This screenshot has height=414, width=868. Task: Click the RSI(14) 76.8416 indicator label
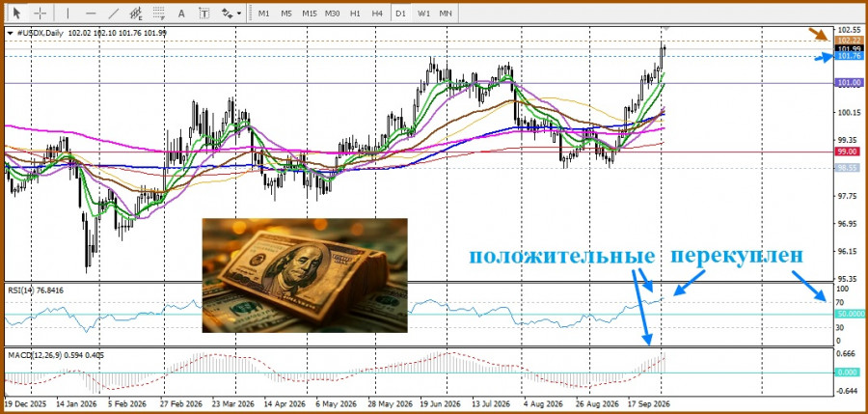pos(35,289)
